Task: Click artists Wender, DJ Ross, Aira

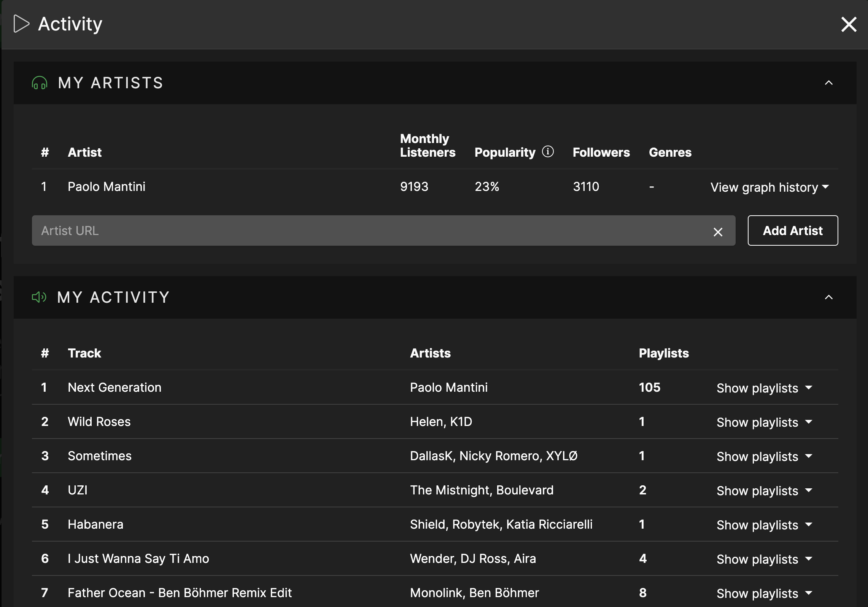Action: click(x=473, y=559)
